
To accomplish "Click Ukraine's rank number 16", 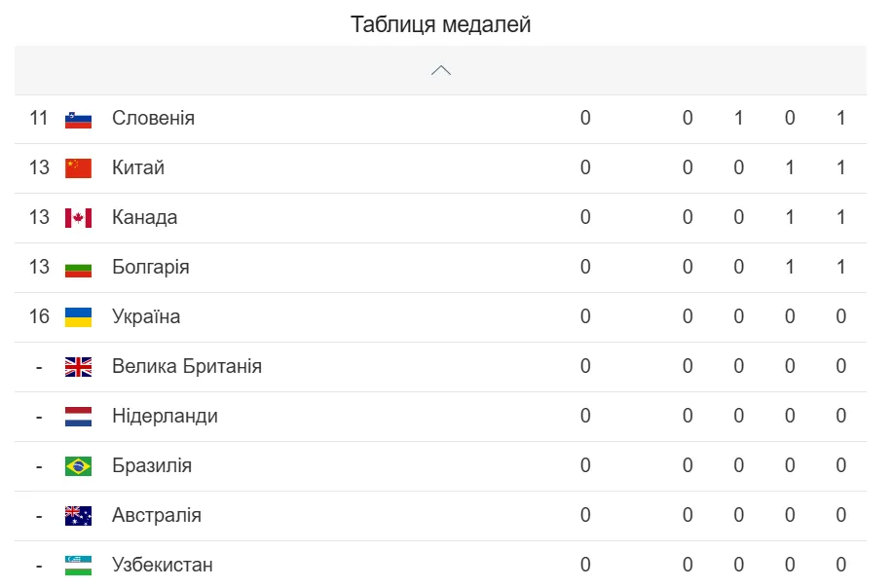I will [x=39, y=317].
